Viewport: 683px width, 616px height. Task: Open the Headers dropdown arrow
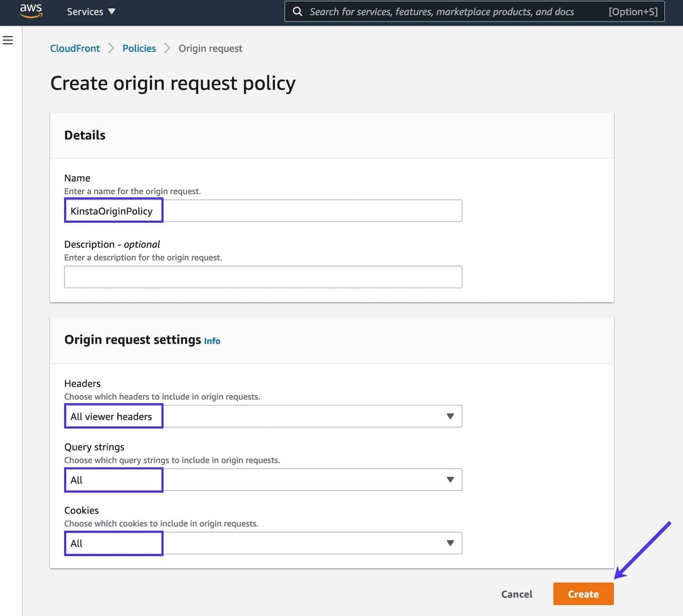tap(450, 416)
